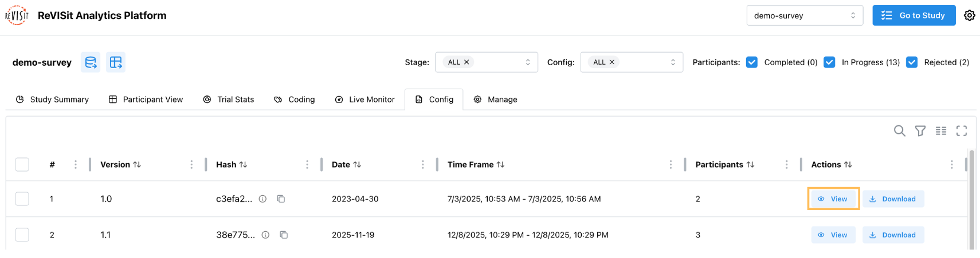980x258 pixels.
Task: Open the Participants column options menu
Action: click(x=786, y=165)
